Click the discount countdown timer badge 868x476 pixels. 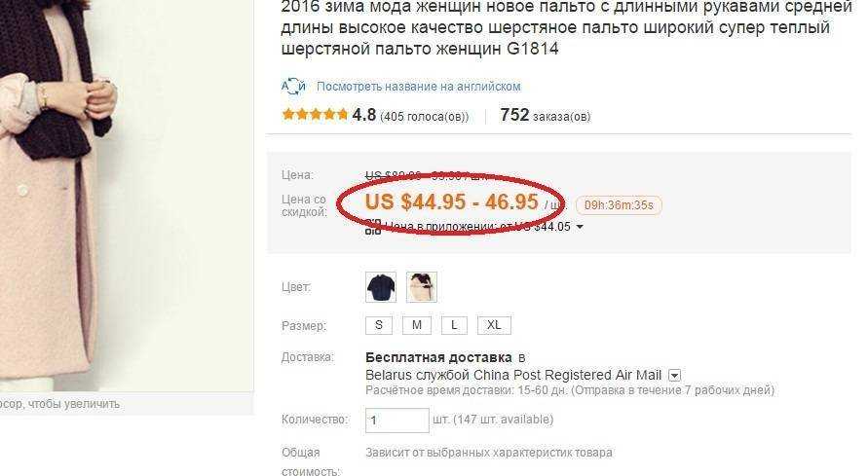coord(619,205)
